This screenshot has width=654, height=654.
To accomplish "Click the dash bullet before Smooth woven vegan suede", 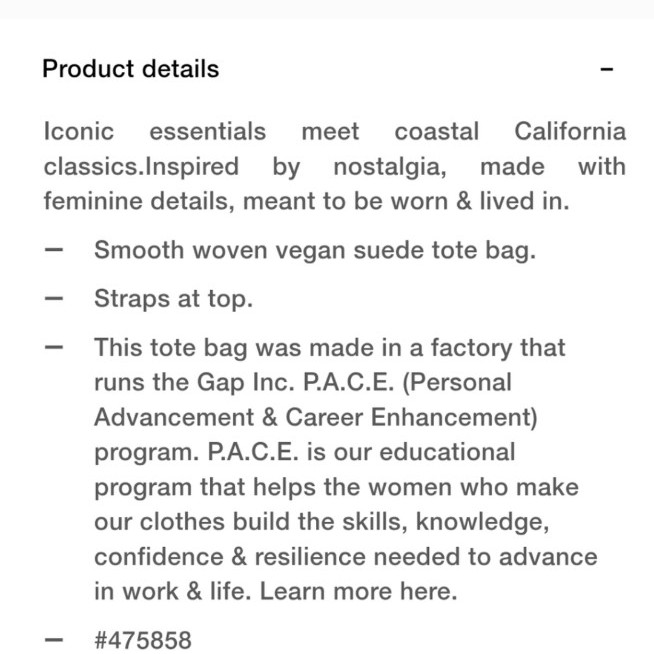I will pos(54,250).
